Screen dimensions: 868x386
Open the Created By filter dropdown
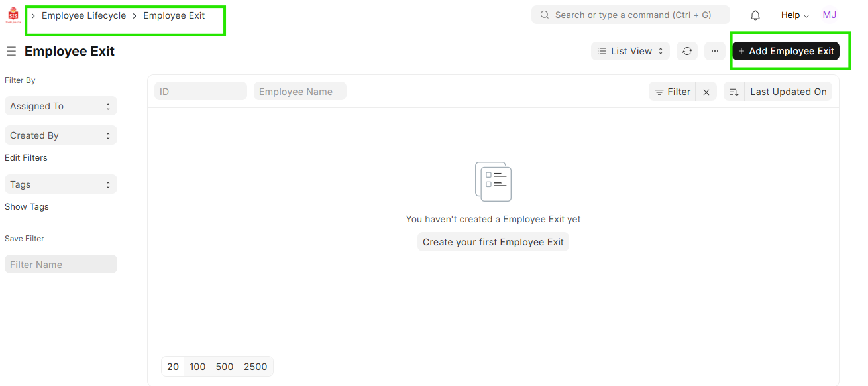pyautogui.click(x=60, y=135)
